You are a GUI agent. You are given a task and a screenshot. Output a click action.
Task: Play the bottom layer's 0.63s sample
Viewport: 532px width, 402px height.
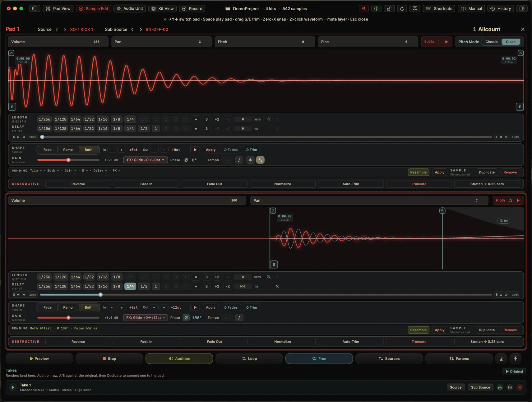[x=518, y=200]
